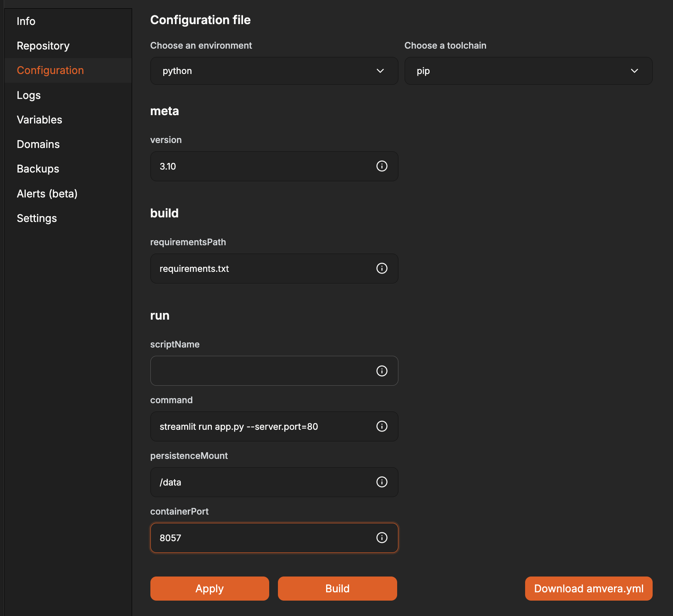673x616 pixels.
Task: Open the Info section in the sidebar
Action: 68,21
